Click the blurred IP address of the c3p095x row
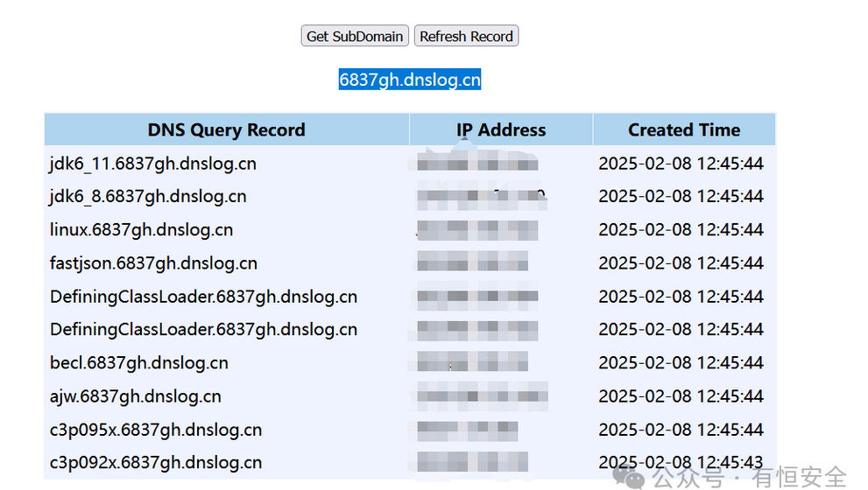The height and width of the screenshot is (490, 868). [x=467, y=430]
